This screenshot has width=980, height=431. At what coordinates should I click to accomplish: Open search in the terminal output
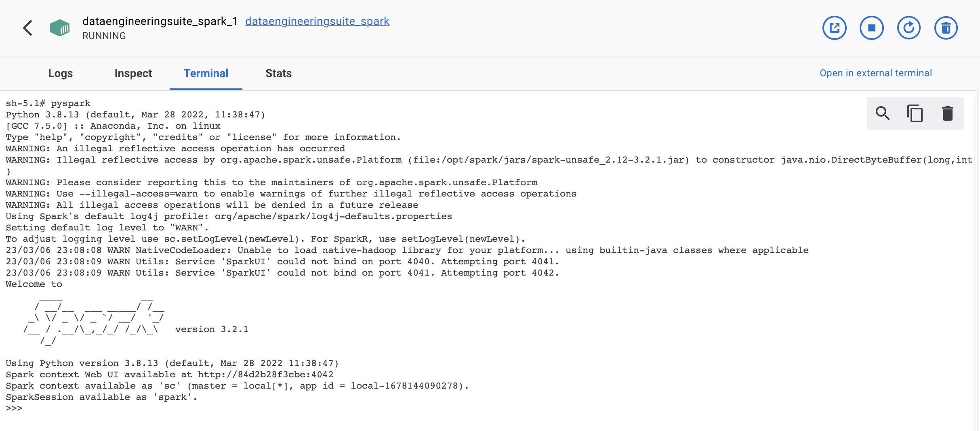coord(883,113)
